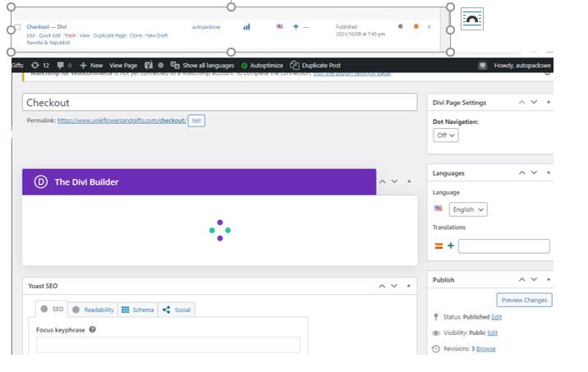Open the unikflowersandgifts checkout permalink
The image size is (588, 372).
(122, 121)
